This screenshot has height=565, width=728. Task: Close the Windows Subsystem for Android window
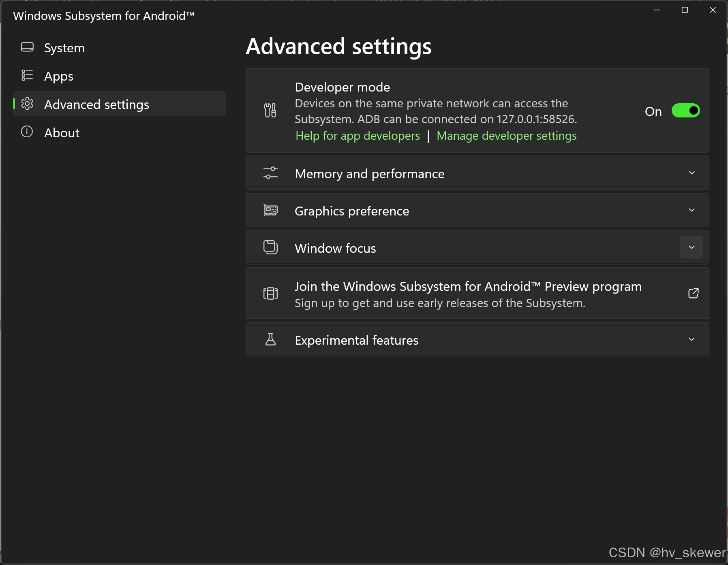[x=713, y=10]
